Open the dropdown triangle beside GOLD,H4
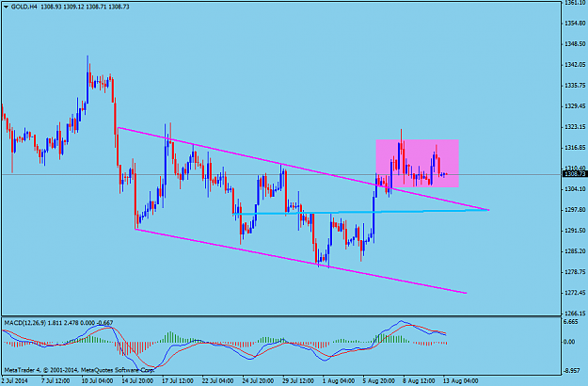Viewport: 588px width, 386px height. [6, 7]
